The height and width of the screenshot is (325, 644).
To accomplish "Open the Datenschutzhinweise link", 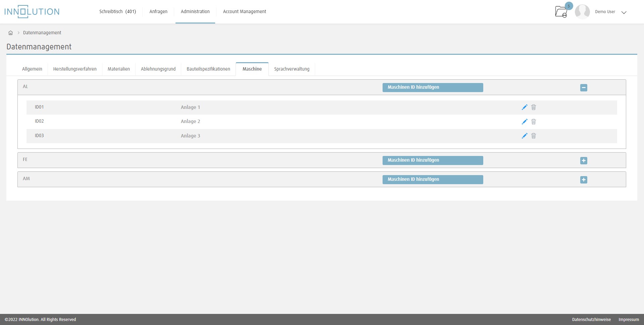I will coord(591,319).
